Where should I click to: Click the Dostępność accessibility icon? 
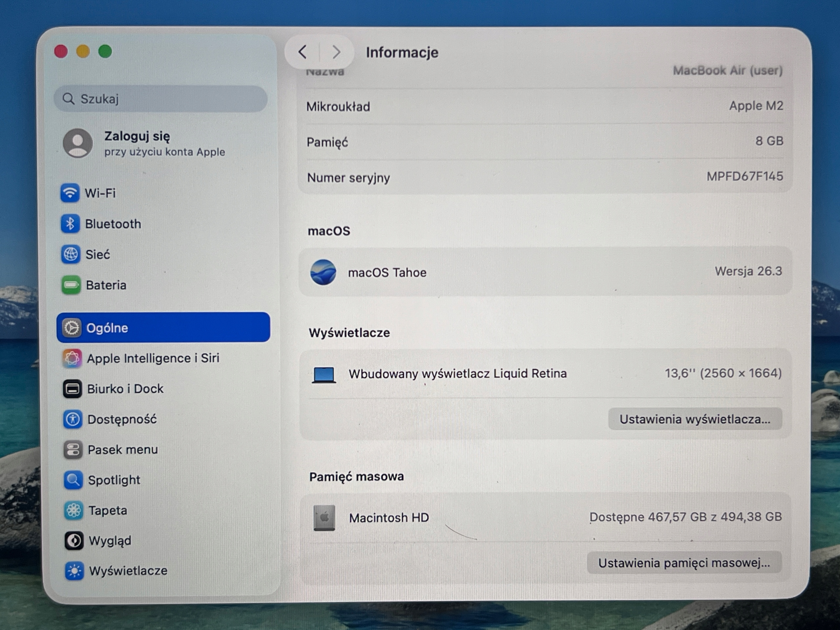pos(73,419)
